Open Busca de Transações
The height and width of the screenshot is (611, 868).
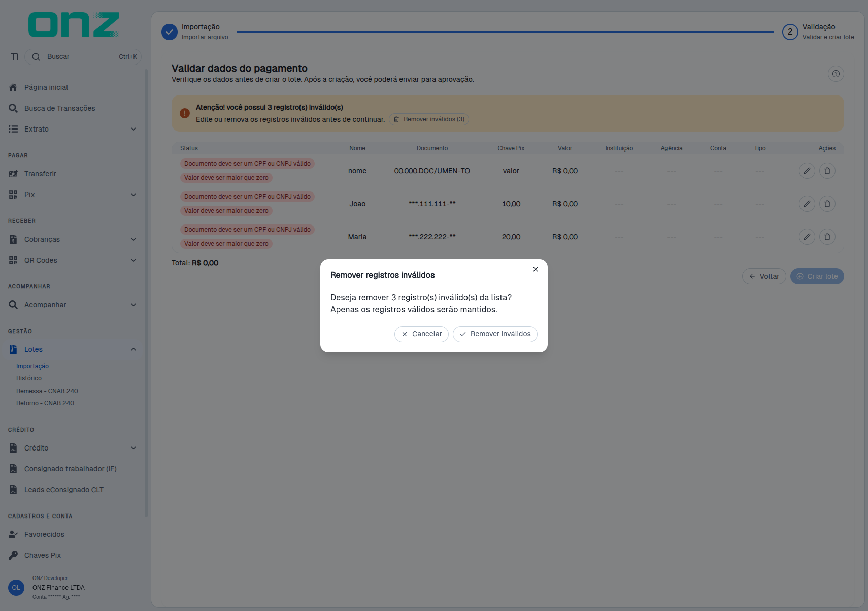pyautogui.click(x=59, y=108)
